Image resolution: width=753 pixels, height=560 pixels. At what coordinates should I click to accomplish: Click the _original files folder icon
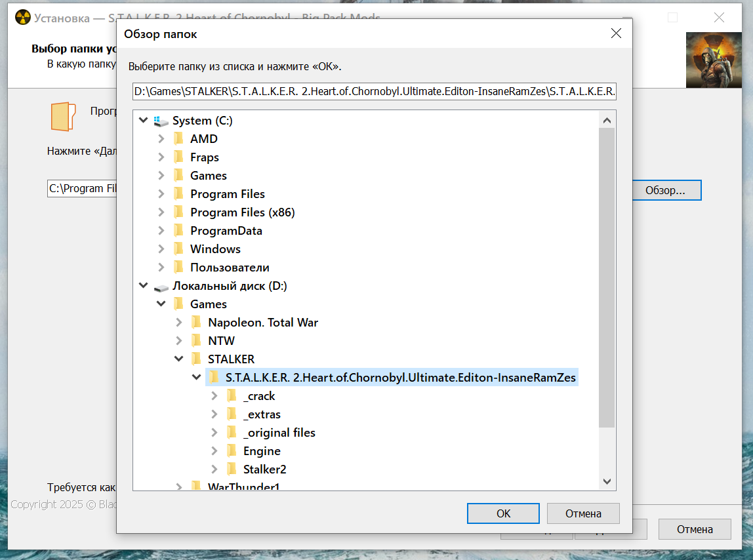[232, 431]
